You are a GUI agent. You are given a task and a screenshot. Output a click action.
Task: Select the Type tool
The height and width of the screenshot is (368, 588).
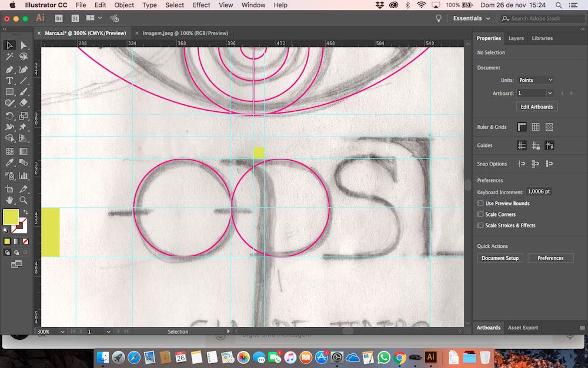pyautogui.click(x=9, y=81)
